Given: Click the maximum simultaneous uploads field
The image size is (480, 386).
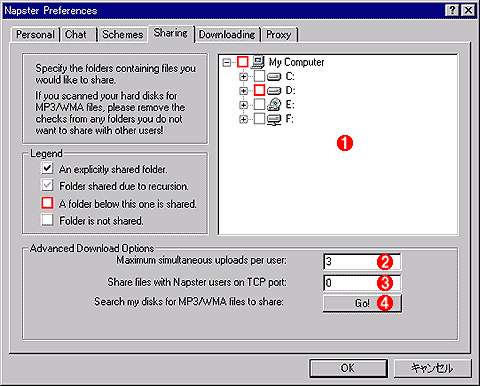Looking at the screenshot, I should pyautogui.click(x=362, y=262).
